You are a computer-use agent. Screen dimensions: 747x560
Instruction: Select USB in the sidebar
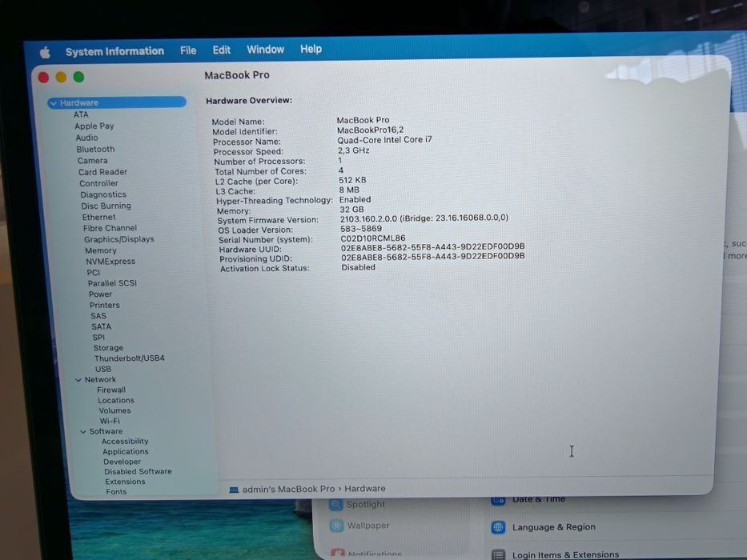(103, 369)
